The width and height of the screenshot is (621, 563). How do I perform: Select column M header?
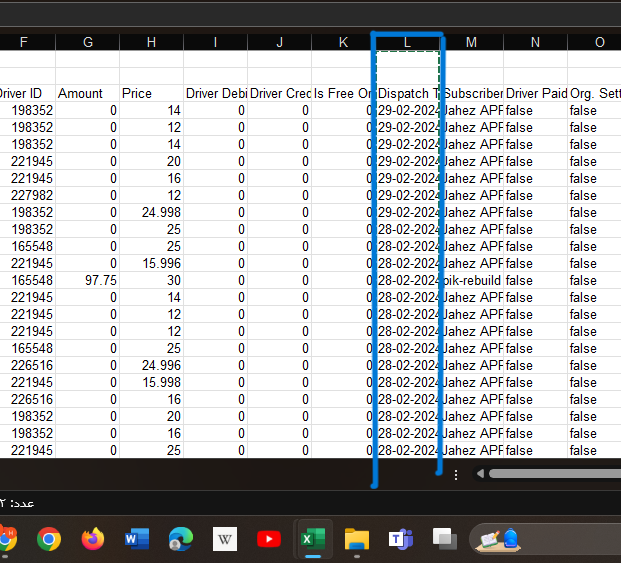(471, 42)
